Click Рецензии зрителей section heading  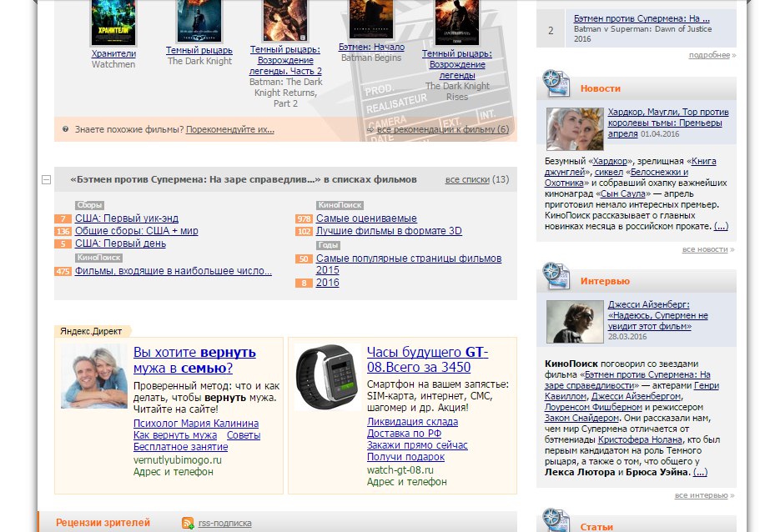tap(103, 523)
